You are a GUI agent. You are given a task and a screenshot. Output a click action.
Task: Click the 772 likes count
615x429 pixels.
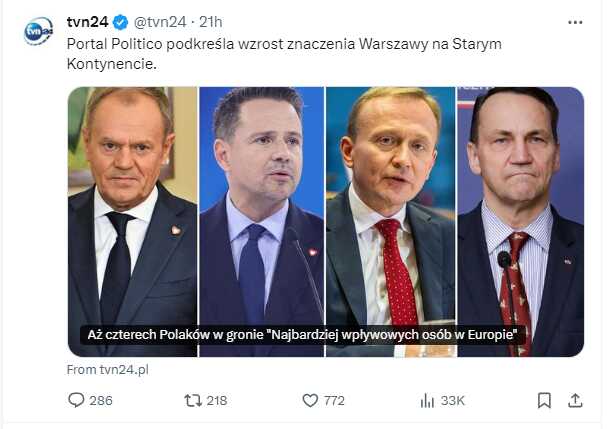pos(334,400)
